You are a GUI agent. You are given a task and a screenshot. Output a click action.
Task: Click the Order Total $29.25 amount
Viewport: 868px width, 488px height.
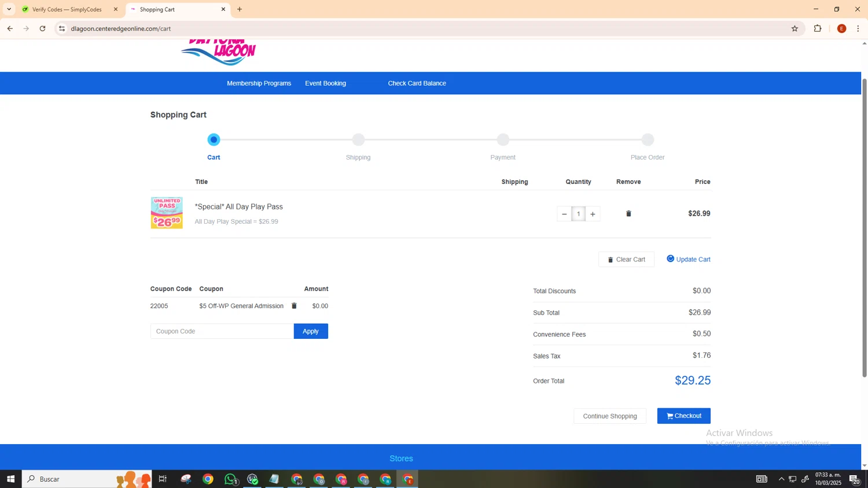[693, 380]
